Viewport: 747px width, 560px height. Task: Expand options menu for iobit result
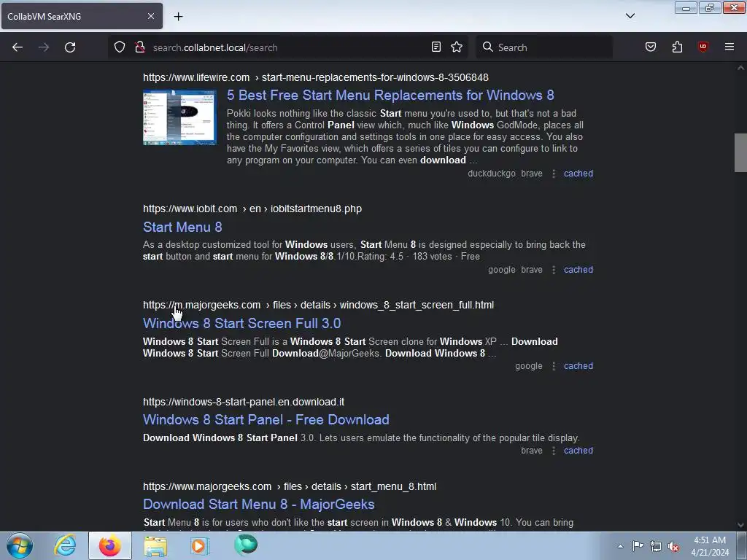(x=554, y=270)
